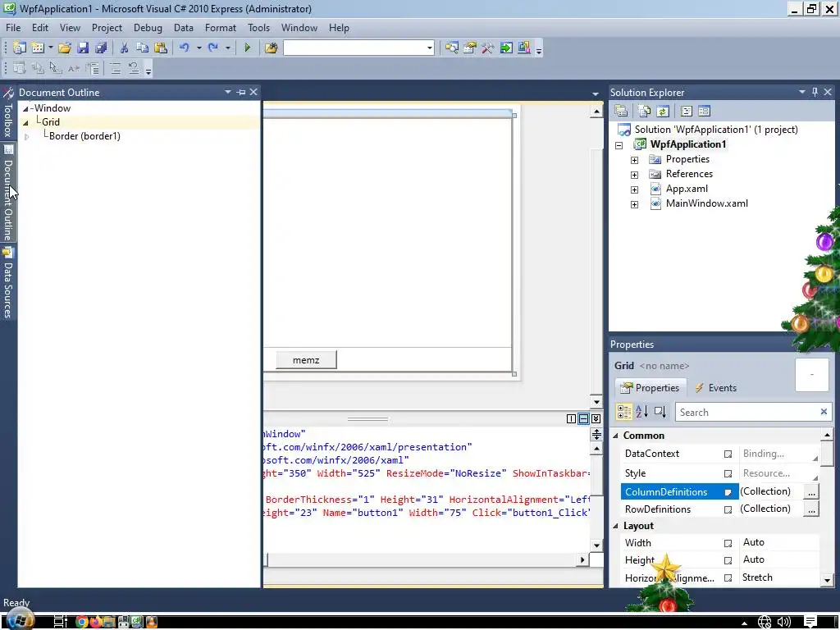Start debugging with the green play icon
The image size is (840, 630).
click(x=247, y=48)
